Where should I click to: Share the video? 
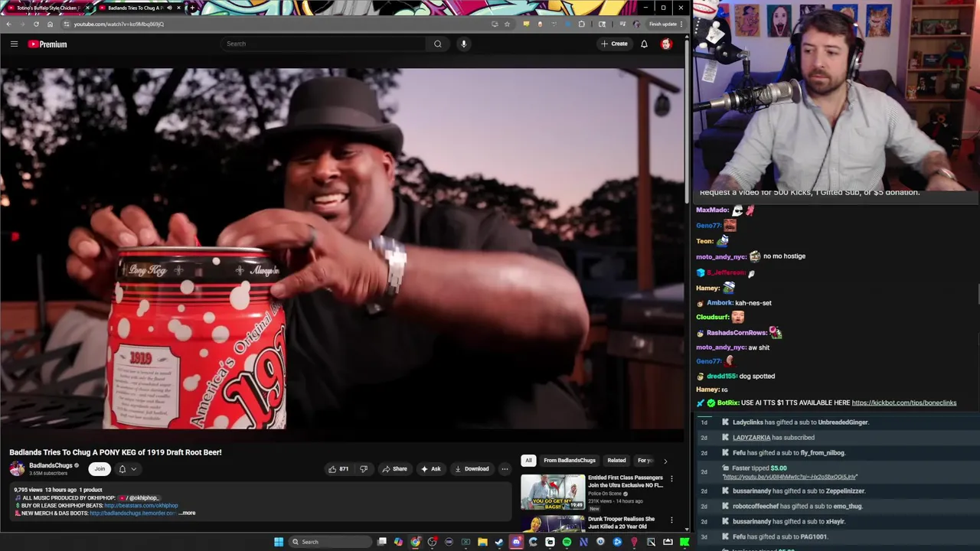[x=394, y=468]
